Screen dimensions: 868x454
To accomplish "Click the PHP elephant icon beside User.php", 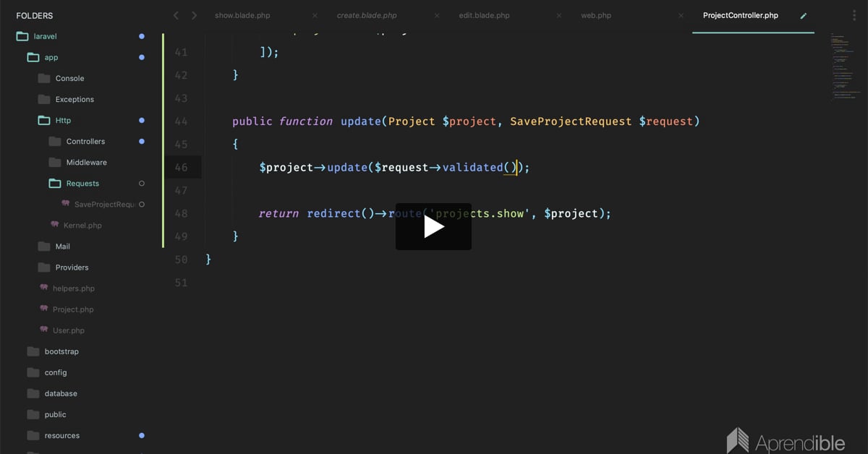I will pos(44,330).
